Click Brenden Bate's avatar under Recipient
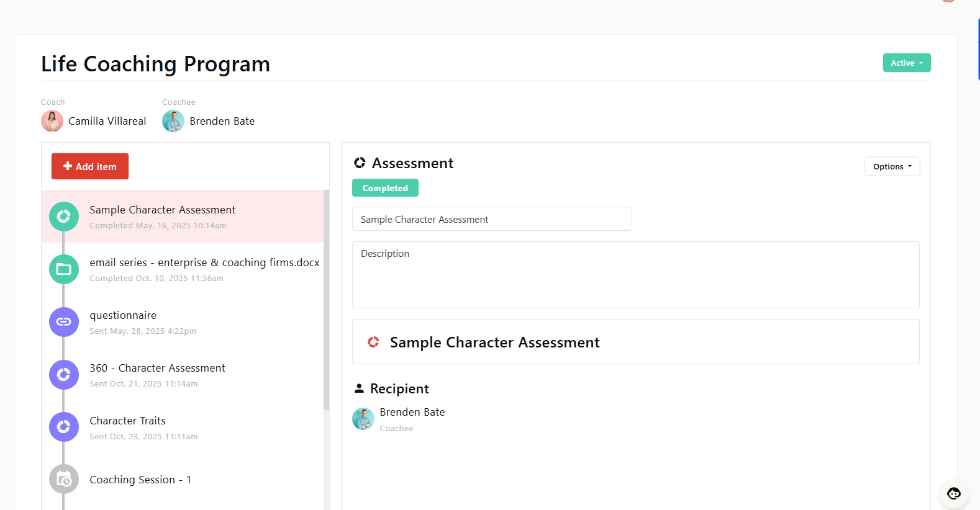Viewport: 980px width, 510px height. tap(363, 419)
